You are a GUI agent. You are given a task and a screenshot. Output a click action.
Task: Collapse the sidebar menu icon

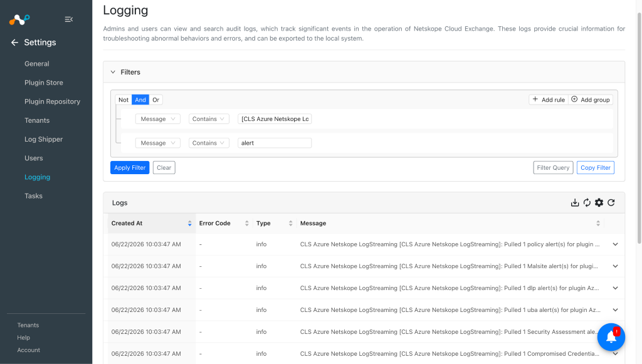tap(69, 19)
